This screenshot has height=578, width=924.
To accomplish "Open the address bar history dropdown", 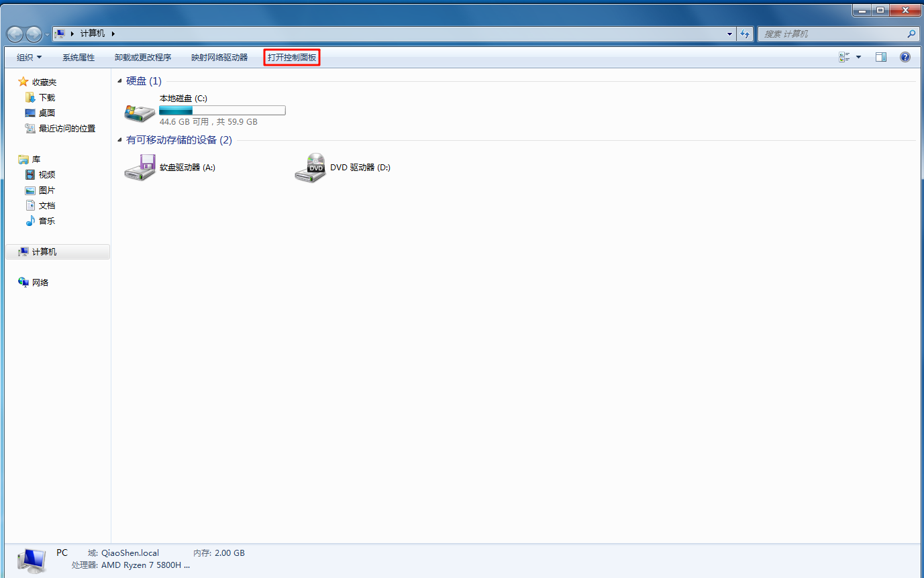I will coord(730,34).
